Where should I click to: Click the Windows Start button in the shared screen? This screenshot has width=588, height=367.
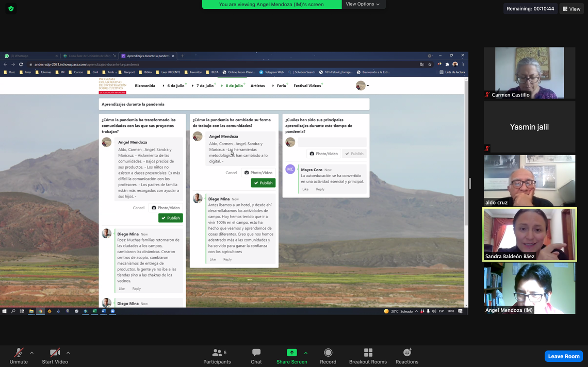tap(5, 311)
